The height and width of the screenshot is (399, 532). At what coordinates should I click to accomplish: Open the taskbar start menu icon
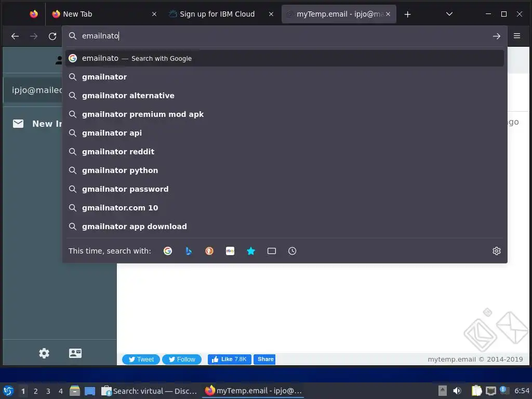(x=8, y=391)
